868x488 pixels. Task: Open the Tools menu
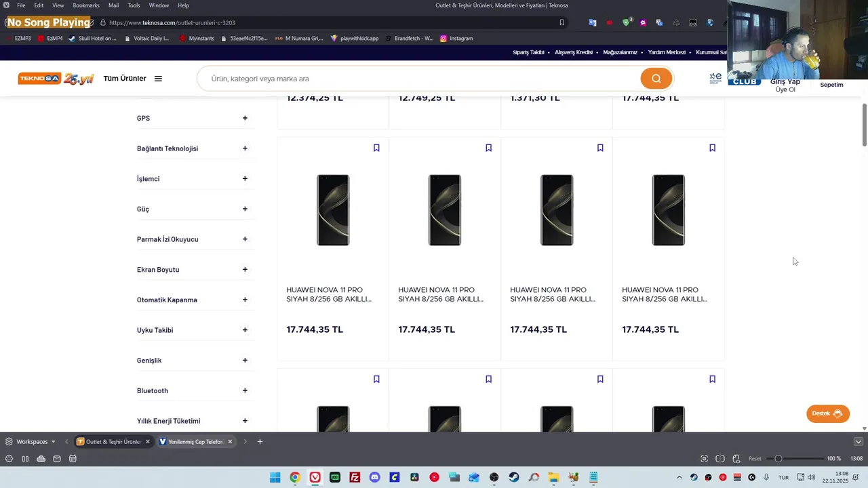pyautogui.click(x=134, y=5)
